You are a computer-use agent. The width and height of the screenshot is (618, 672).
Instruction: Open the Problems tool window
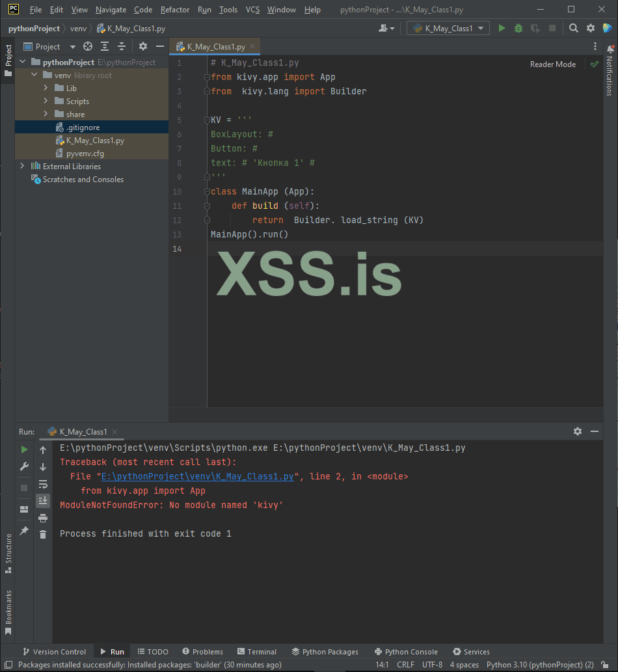203,651
